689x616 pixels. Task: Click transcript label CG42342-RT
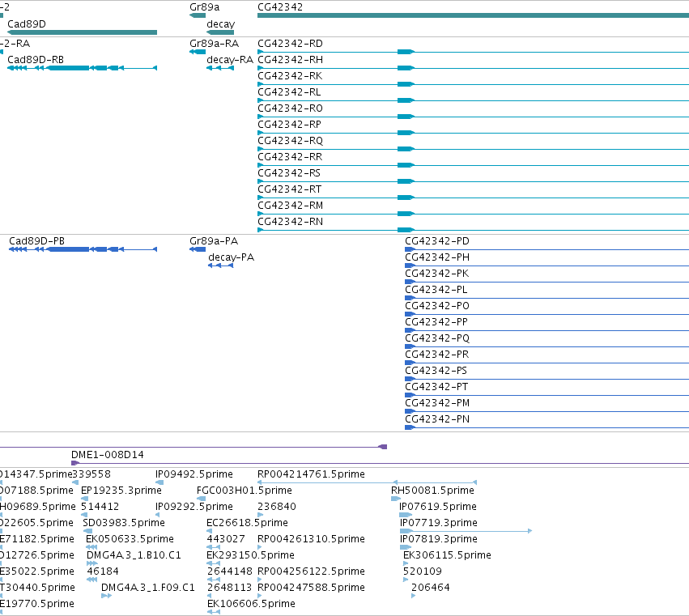[x=290, y=189]
